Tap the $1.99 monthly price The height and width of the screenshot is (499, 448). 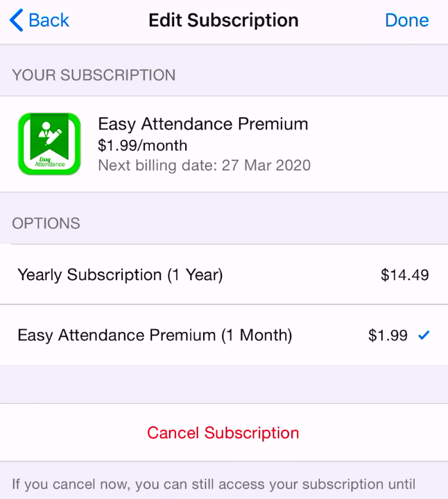click(388, 335)
